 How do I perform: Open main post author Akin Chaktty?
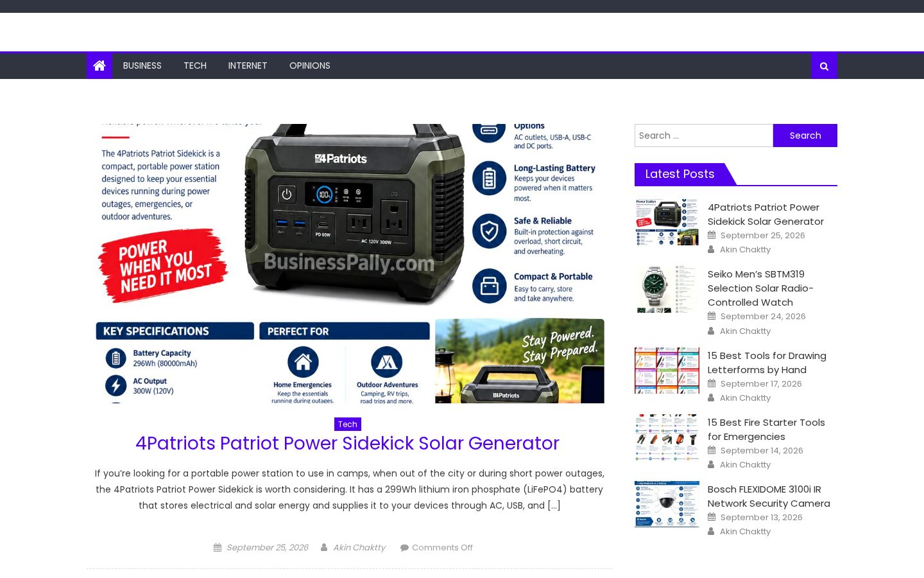359,548
